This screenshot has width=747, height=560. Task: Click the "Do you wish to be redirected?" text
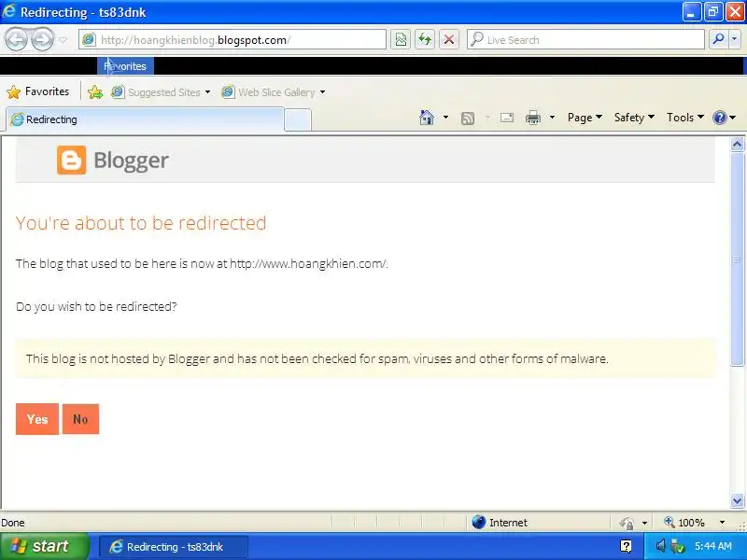96,306
